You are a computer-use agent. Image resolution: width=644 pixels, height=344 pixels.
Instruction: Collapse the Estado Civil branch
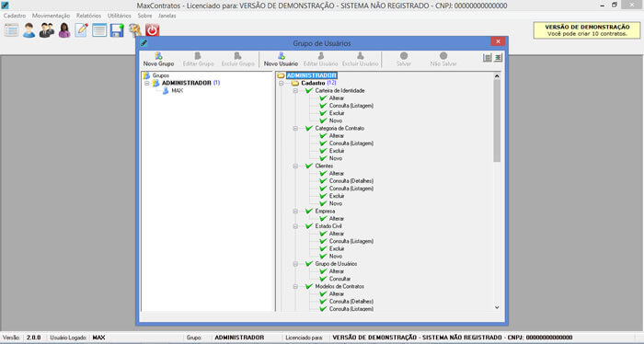point(295,226)
